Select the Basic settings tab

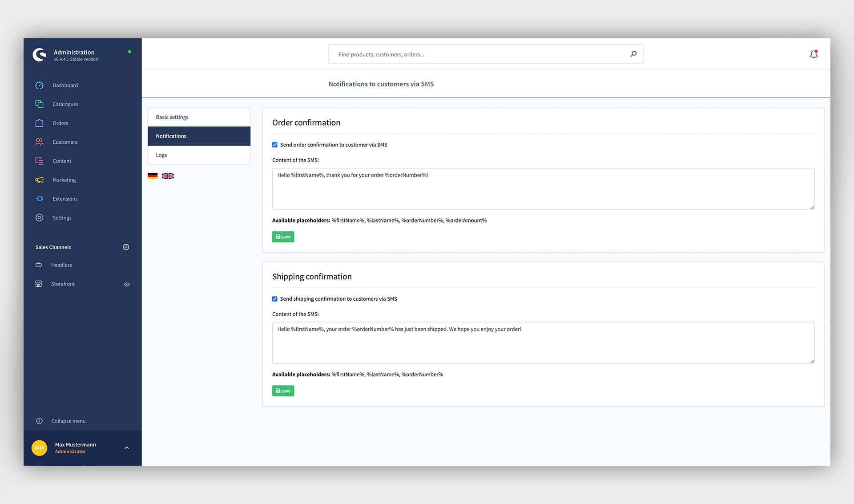point(199,117)
